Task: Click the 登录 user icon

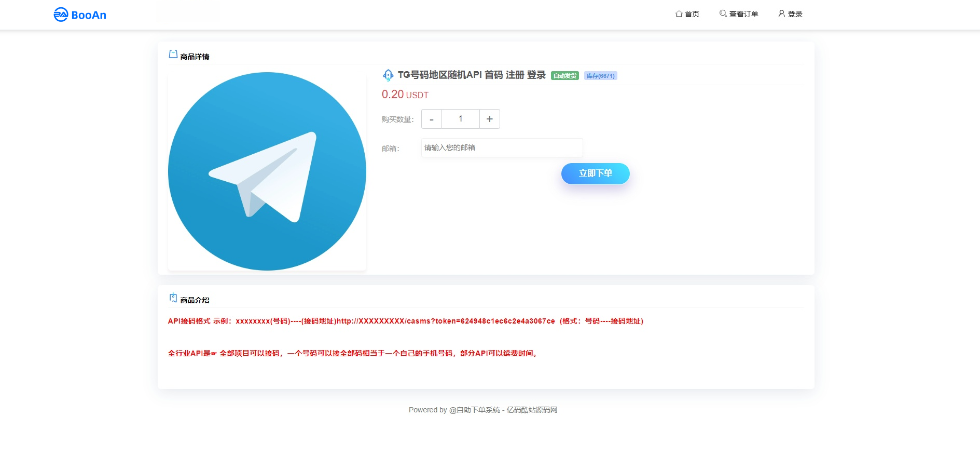Action: pyautogui.click(x=781, y=14)
